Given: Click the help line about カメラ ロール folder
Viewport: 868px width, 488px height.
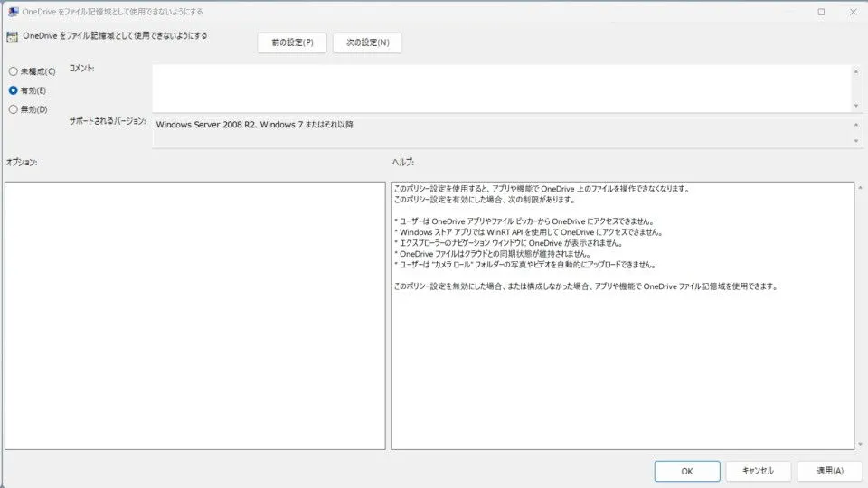Looking at the screenshot, I should 525,265.
